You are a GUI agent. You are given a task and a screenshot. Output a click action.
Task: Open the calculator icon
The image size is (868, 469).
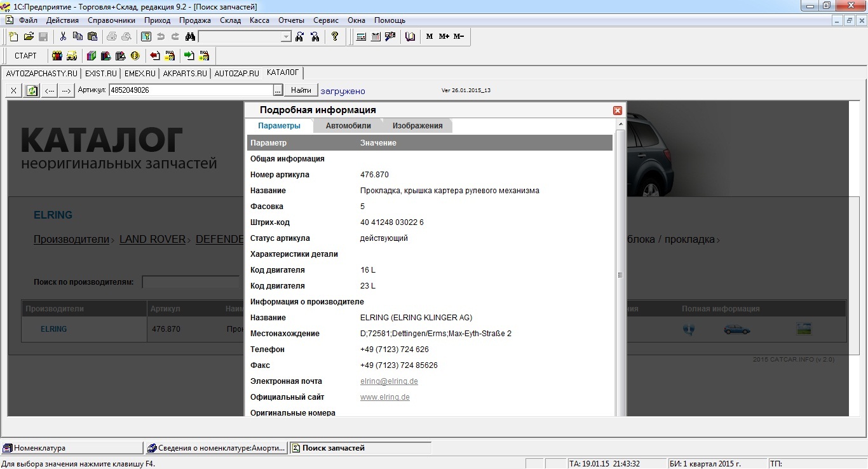tap(361, 37)
